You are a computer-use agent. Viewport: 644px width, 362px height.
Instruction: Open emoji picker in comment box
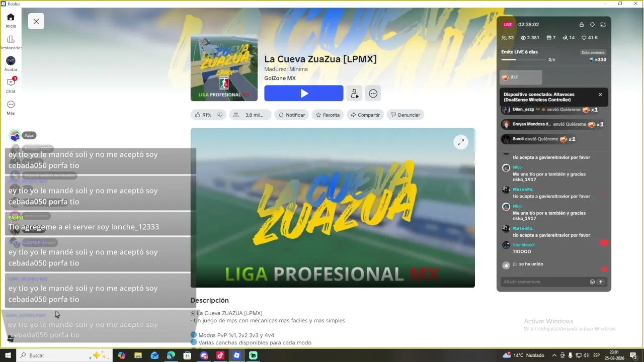click(x=592, y=282)
